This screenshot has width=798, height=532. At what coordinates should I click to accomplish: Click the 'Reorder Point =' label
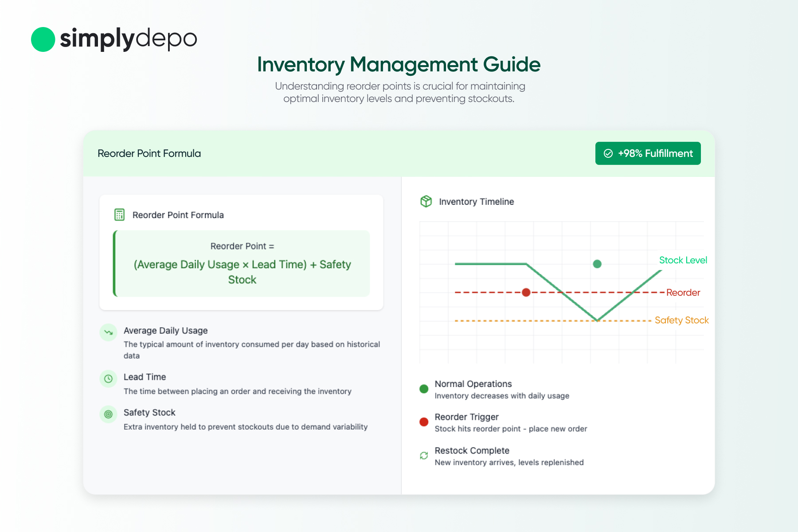pos(242,246)
